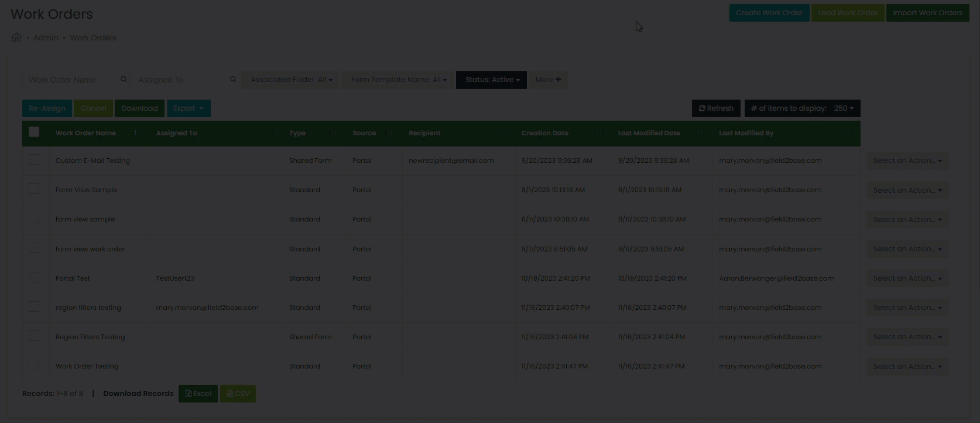Check the box for Custom E-Mail Testing
This screenshot has height=423, width=980.
pos(34,160)
